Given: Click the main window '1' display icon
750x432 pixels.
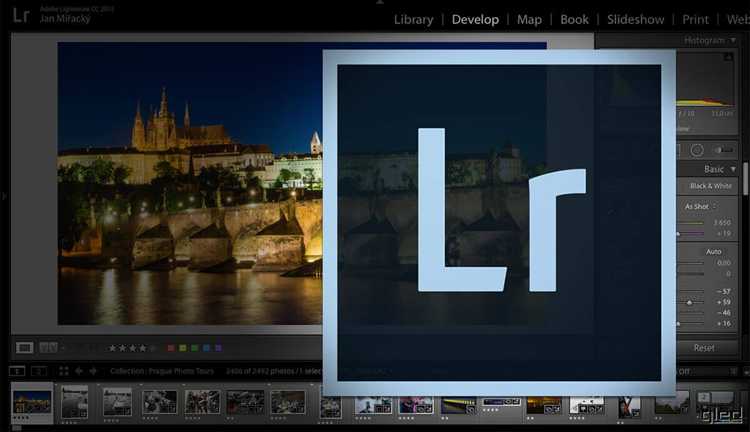Looking at the screenshot, I should pyautogui.click(x=17, y=371).
